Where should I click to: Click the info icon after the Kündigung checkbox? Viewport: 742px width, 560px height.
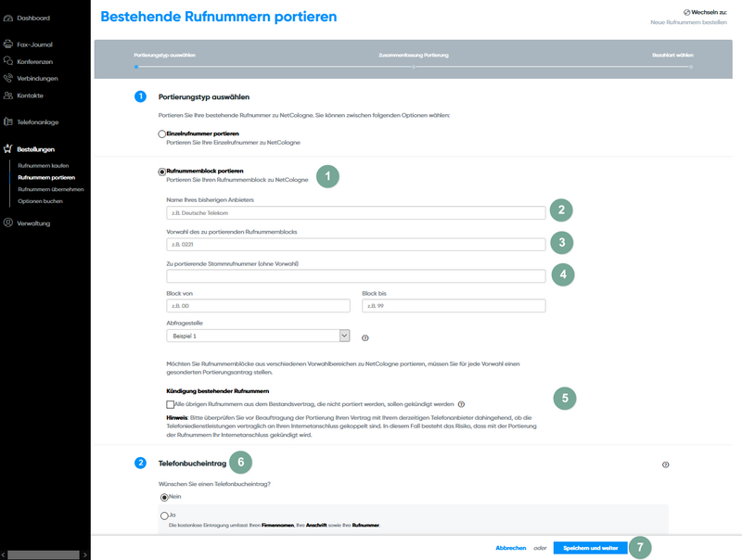460,402
